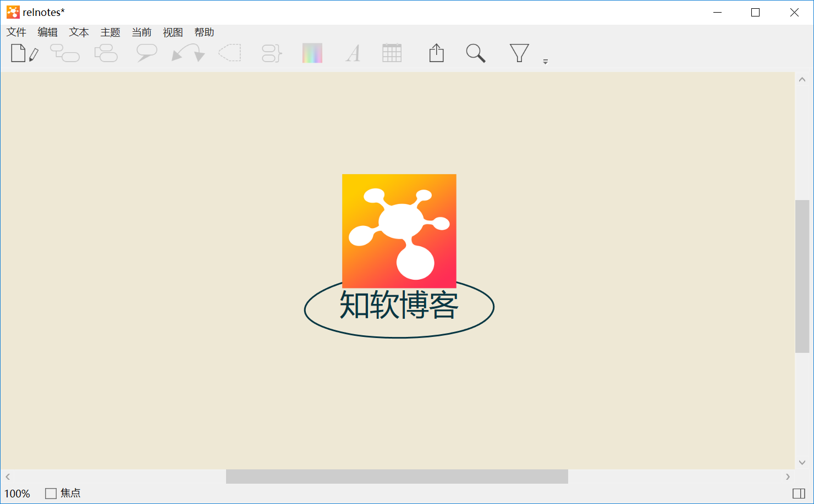814x504 pixels.
Task: Open the 视图 menu
Action: point(173,32)
